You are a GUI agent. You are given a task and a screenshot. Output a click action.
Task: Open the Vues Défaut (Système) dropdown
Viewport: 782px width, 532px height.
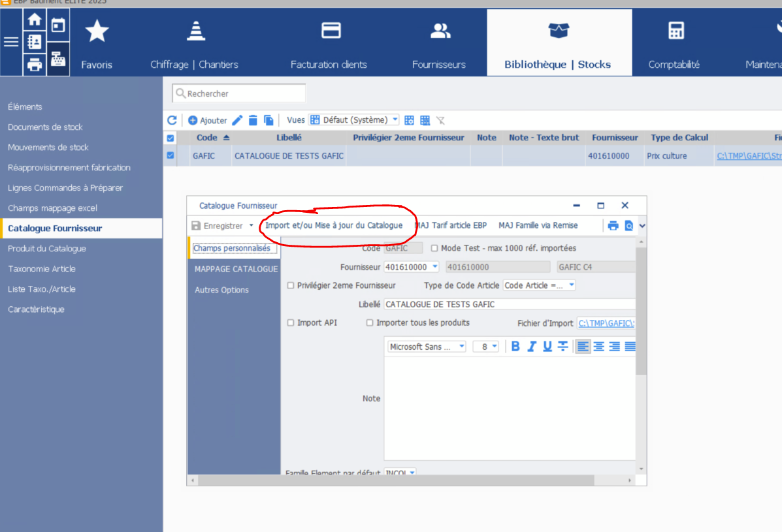click(353, 120)
